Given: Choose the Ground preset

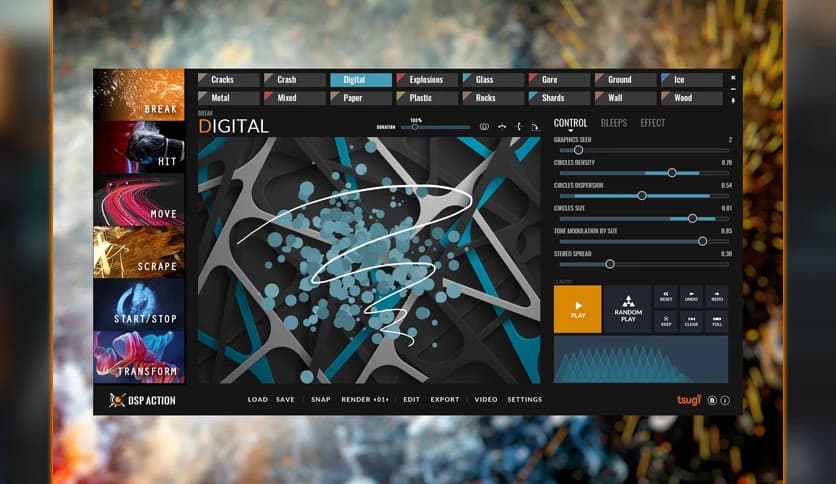Looking at the screenshot, I should pos(625,80).
